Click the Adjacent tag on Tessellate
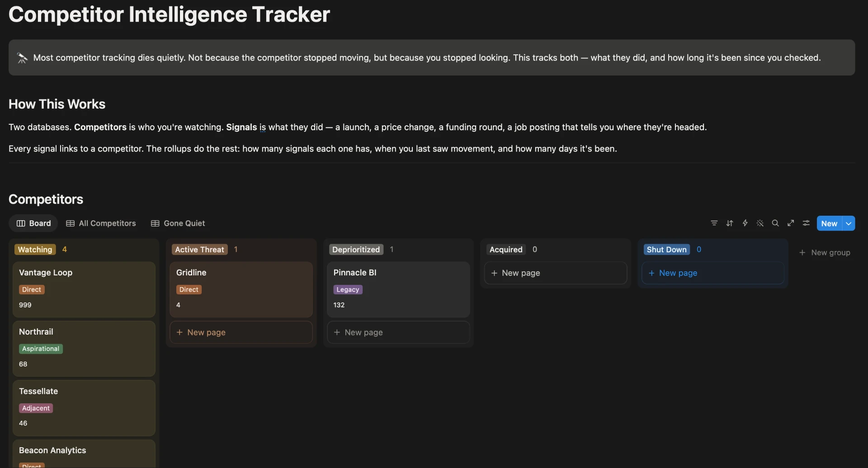This screenshot has width=868, height=468. coord(36,408)
